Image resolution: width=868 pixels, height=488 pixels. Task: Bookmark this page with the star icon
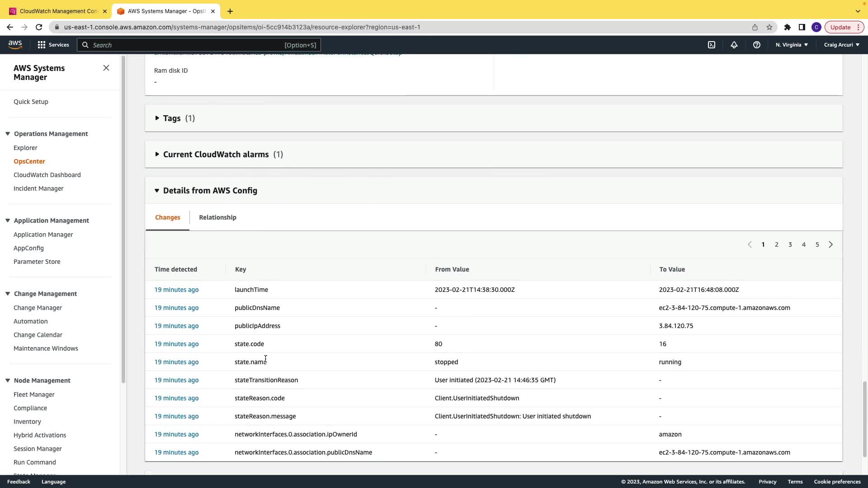coord(769,27)
